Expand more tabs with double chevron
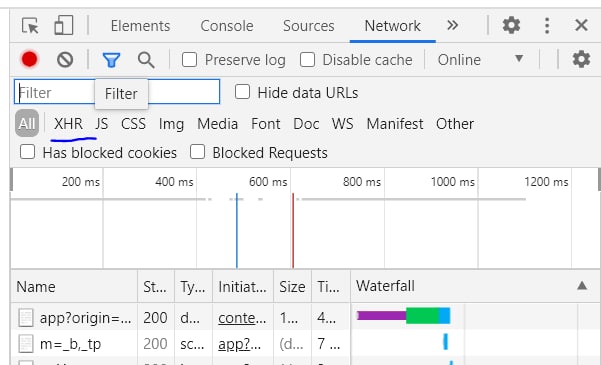 (453, 25)
